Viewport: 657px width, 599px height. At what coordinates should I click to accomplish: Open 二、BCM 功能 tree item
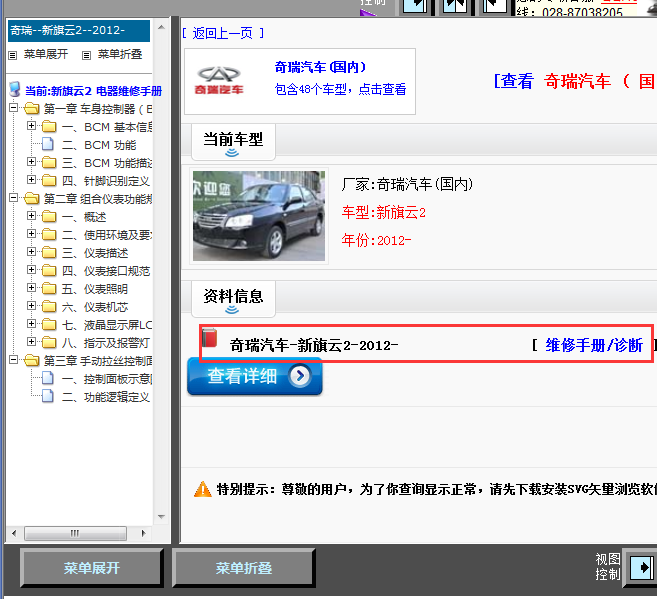(x=99, y=145)
